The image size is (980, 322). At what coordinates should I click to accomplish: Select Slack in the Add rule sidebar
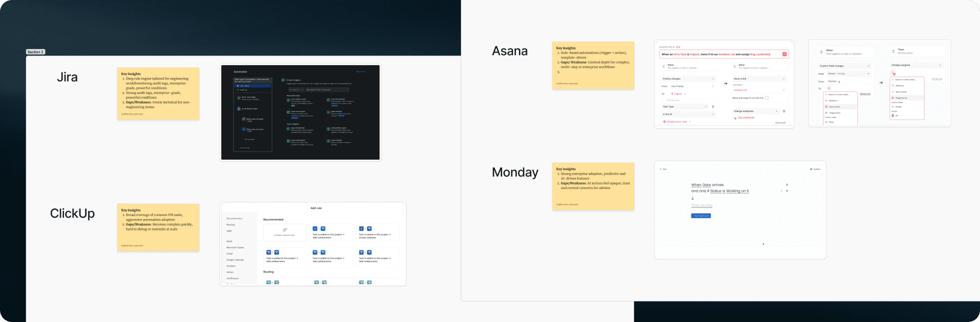[x=229, y=241]
